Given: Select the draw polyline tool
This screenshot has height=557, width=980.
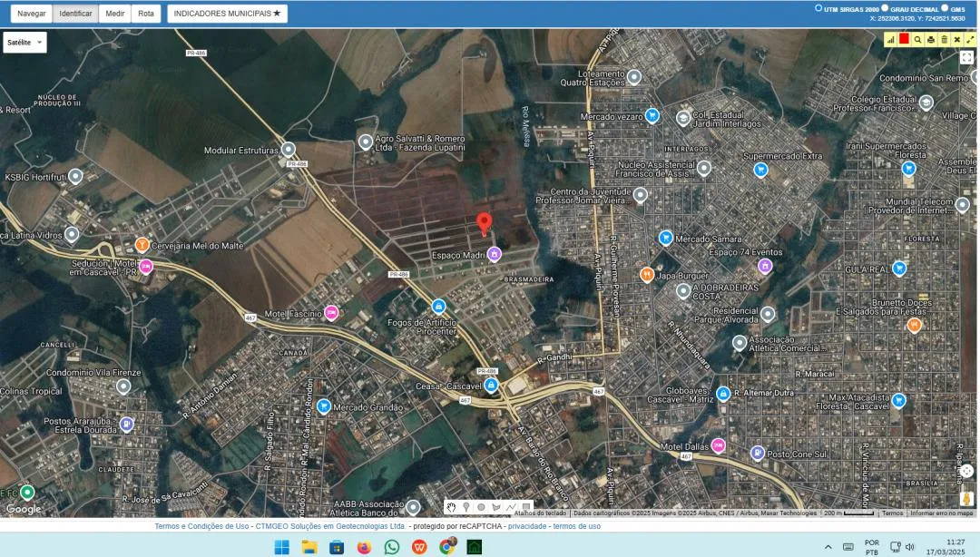Looking at the screenshot, I should tap(511, 507).
